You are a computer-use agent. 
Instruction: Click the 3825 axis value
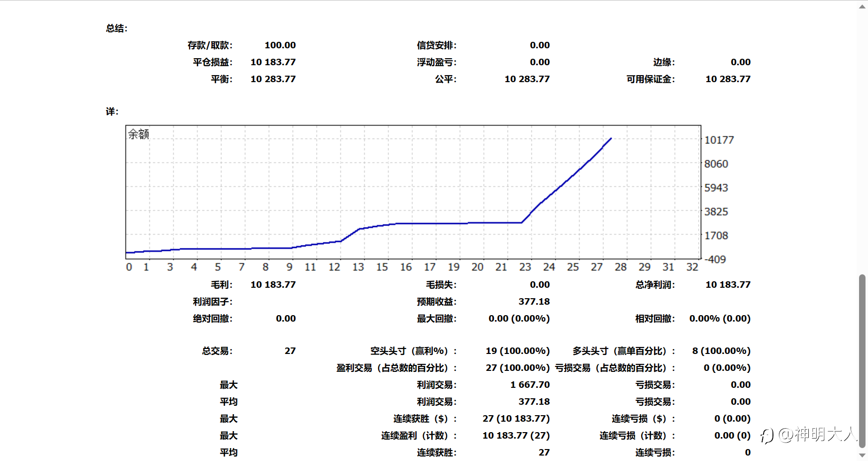click(716, 212)
